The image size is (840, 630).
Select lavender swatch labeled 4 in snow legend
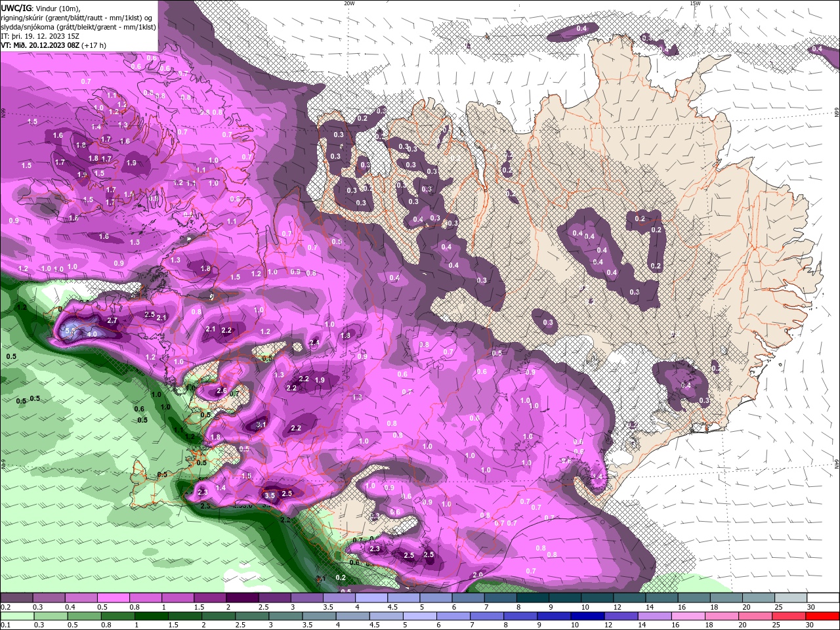pos(371,598)
